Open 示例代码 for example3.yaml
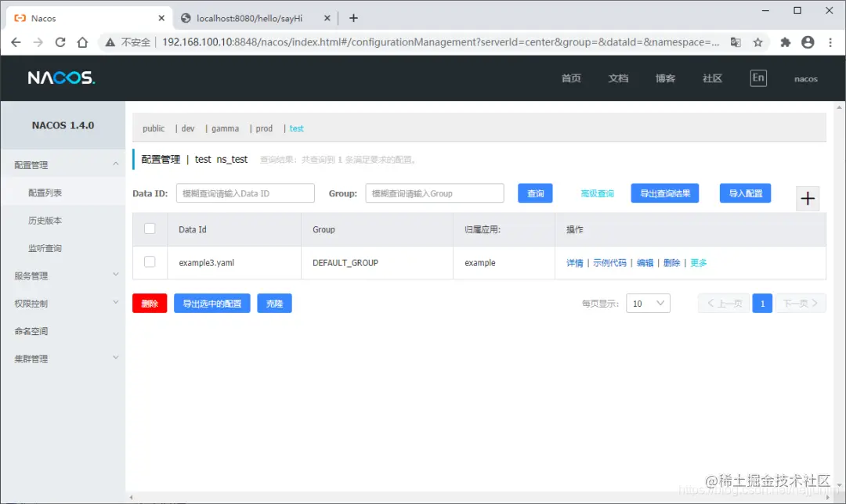 pos(609,262)
